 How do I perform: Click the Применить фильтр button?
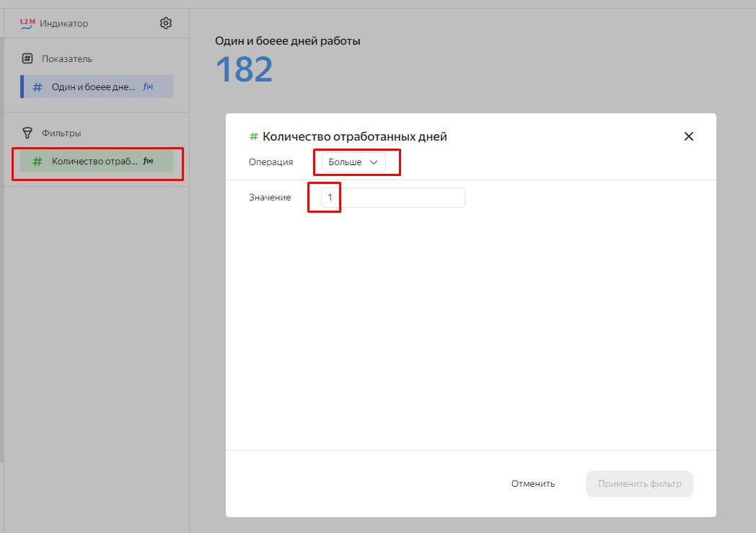click(640, 483)
